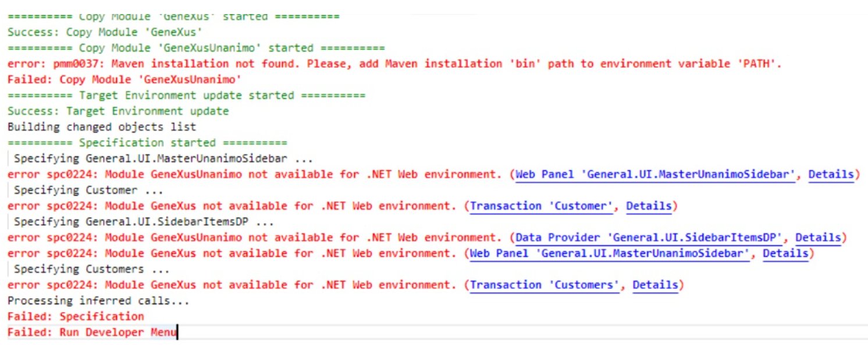This screenshot has height=353, width=868.
Task: Click the "Success: Target Environment update" line
Action: point(118,111)
